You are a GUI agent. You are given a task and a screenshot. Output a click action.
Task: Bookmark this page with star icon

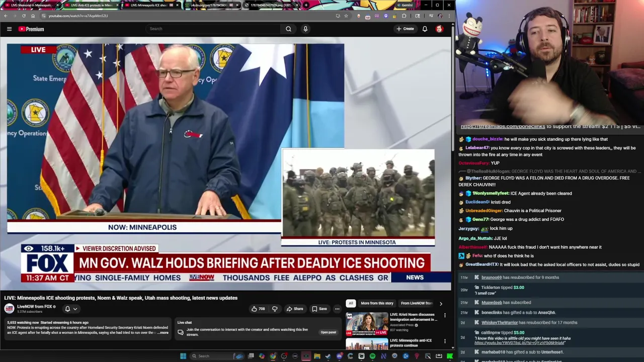click(x=346, y=16)
